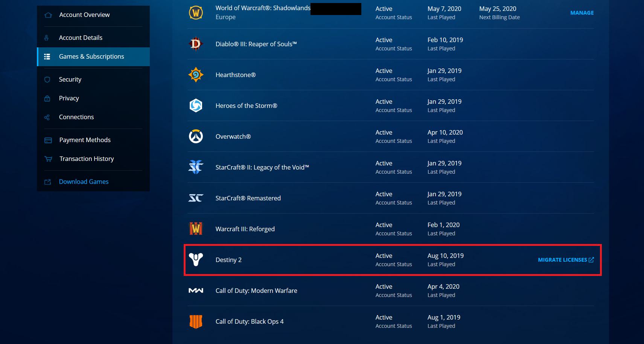Click the Diablo III: Reaper of Souls title
Screen dimensions: 644x344
pyautogui.click(x=256, y=44)
